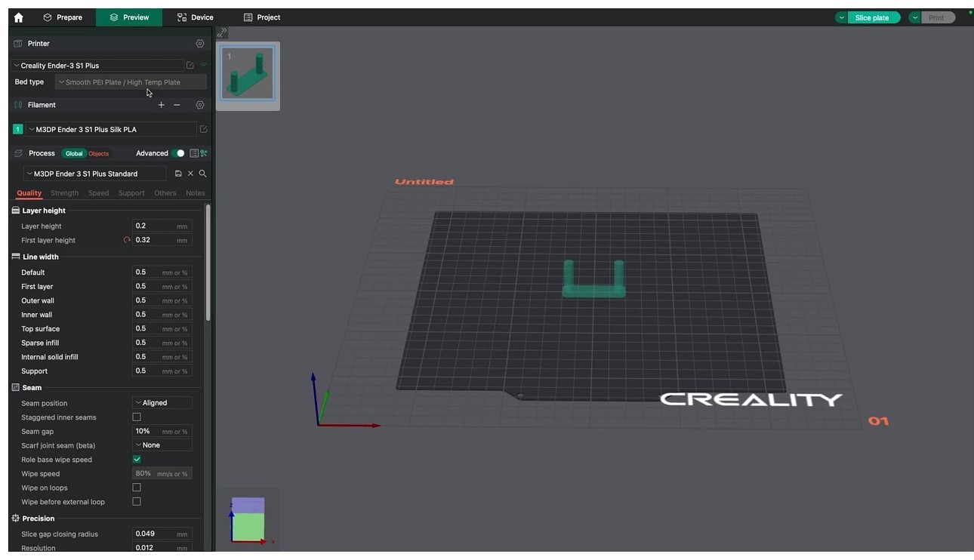Click the Layer height value field
The image size is (974, 560).
pyautogui.click(x=162, y=226)
